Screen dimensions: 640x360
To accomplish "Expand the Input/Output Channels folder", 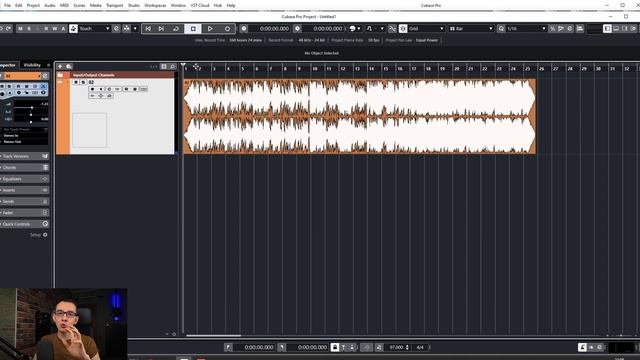I will pyautogui.click(x=60, y=75).
